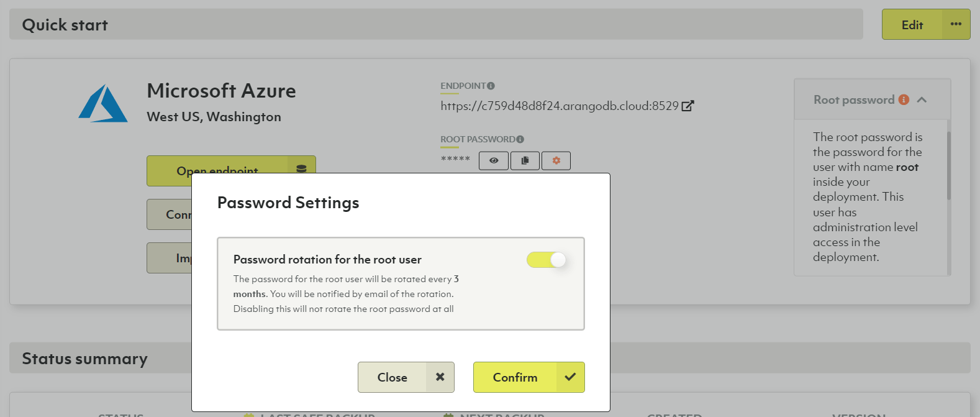Copy the root password to clipboard

pyautogui.click(x=525, y=161)
